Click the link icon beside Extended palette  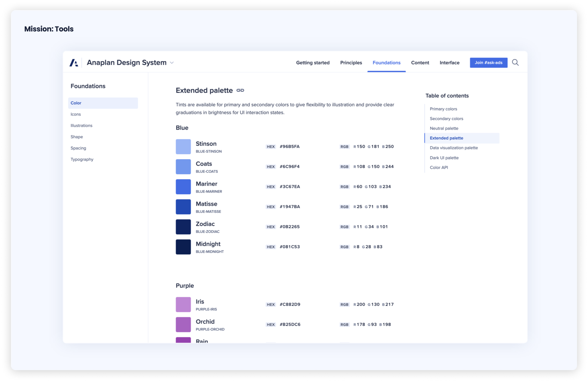240,90
